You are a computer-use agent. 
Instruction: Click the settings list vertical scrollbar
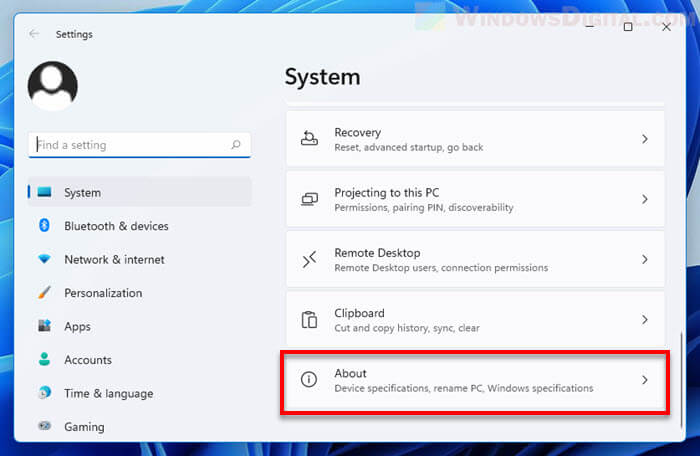click(x=681, y=380)
